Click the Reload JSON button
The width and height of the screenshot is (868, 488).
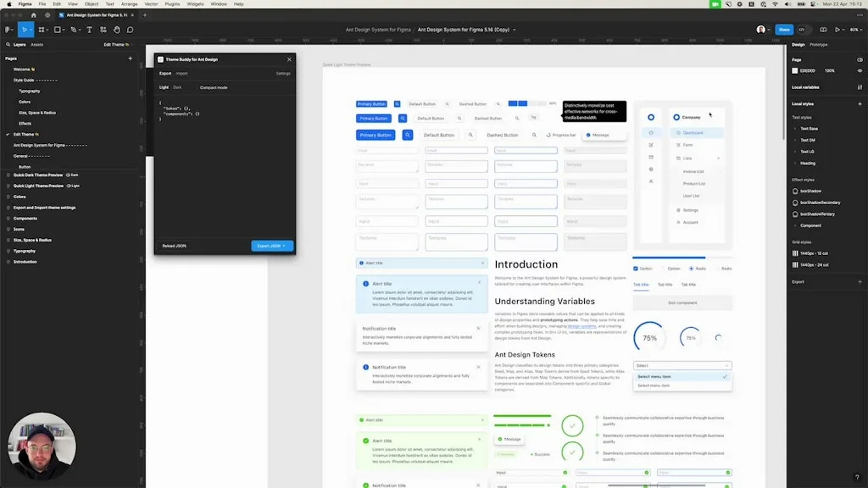(174, 246)
